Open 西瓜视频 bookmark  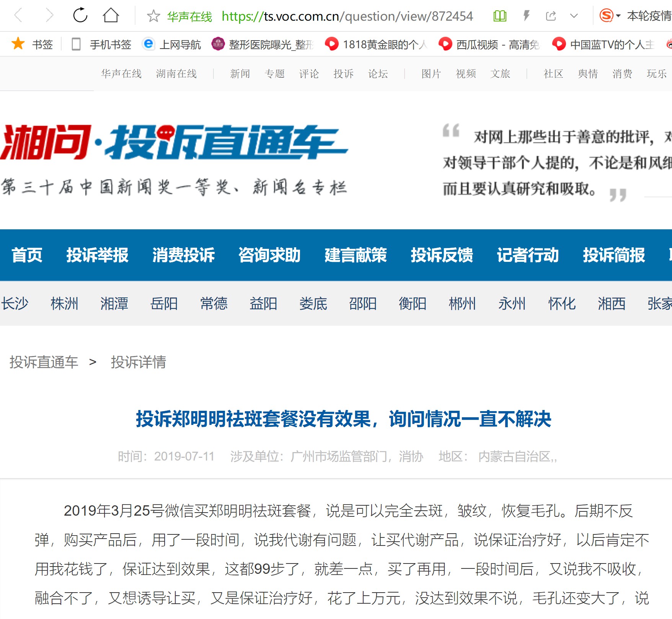click(489, 44)
